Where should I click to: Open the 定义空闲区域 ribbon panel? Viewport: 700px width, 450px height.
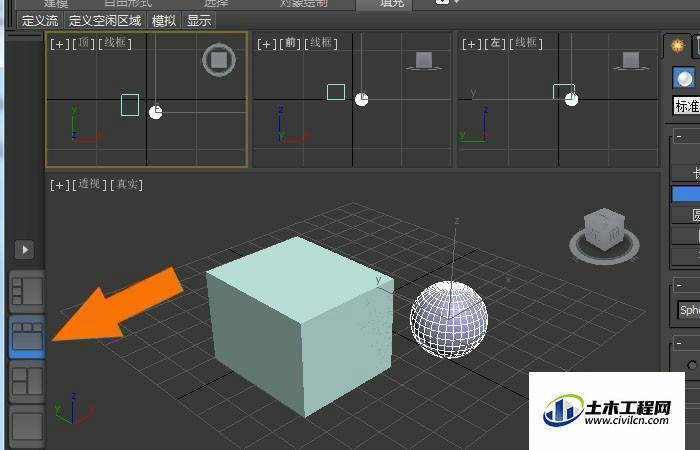coord(105,21)
